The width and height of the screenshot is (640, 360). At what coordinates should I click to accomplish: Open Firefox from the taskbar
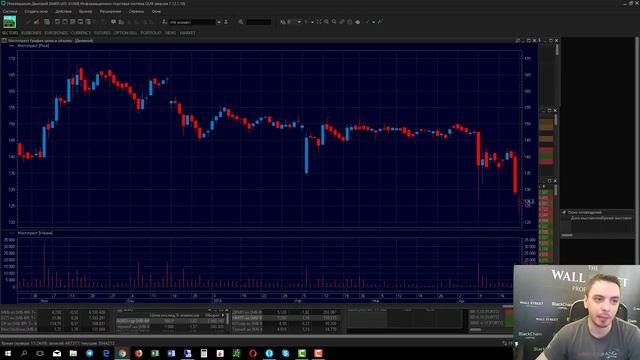tap(138, 353)
